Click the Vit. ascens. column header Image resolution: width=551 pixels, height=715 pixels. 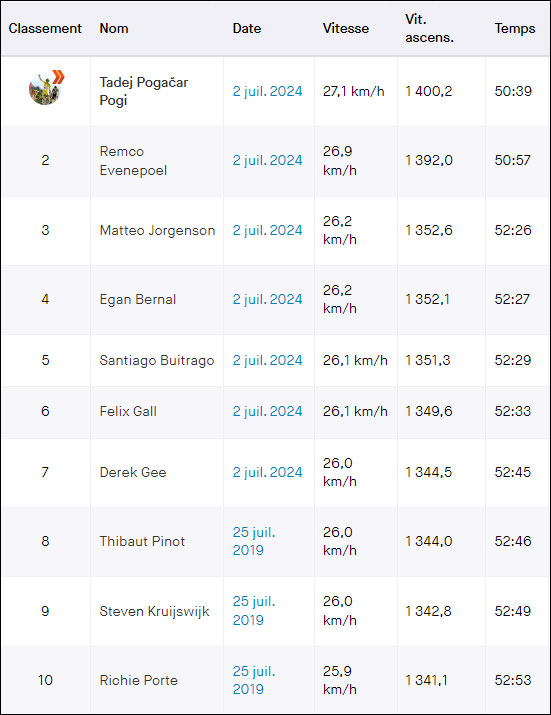(429, 28)
